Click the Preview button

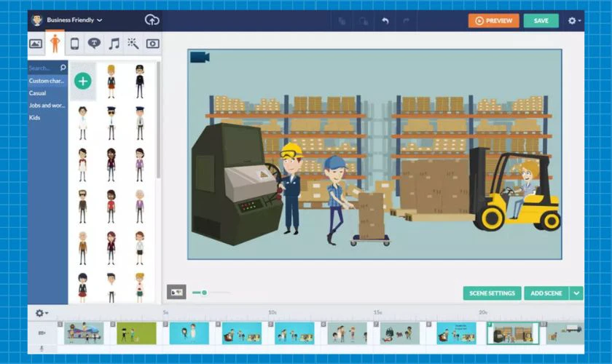[494, 20]
